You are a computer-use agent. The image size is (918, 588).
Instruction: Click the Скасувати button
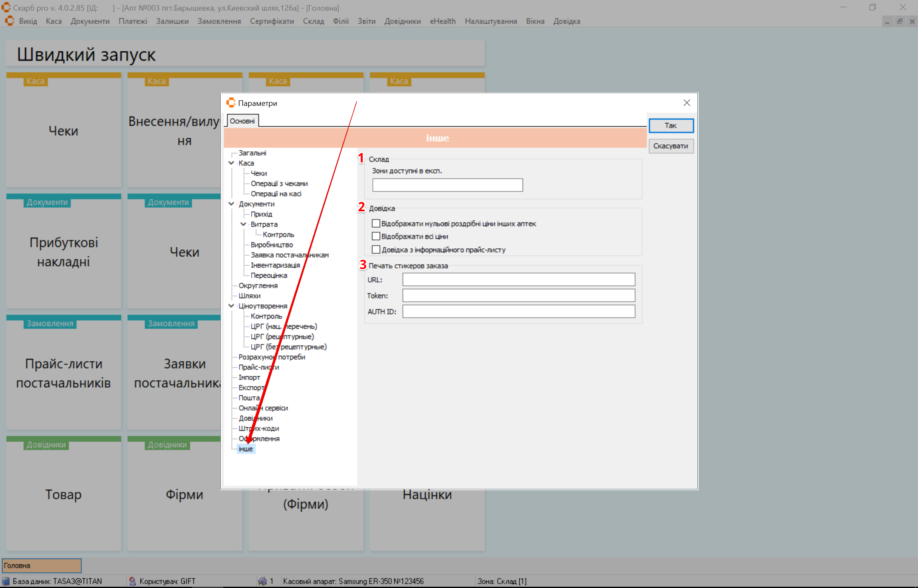[x=671, y=146]
